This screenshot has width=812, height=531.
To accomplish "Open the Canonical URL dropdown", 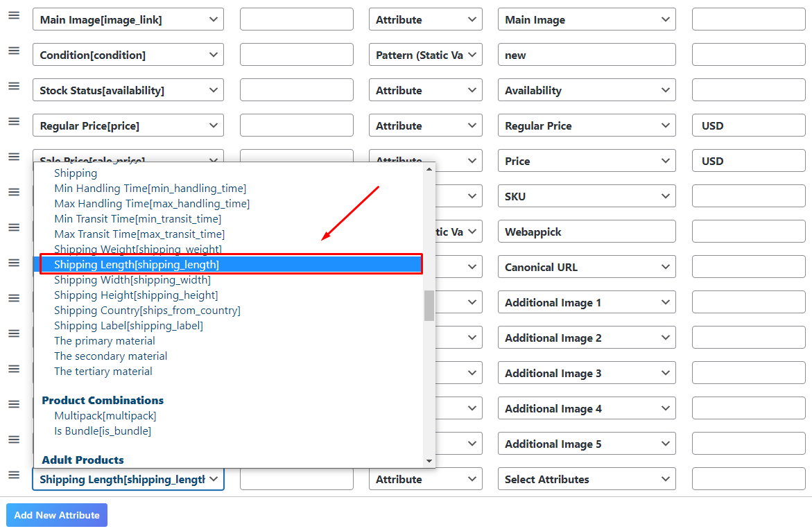I will point(586,266).
